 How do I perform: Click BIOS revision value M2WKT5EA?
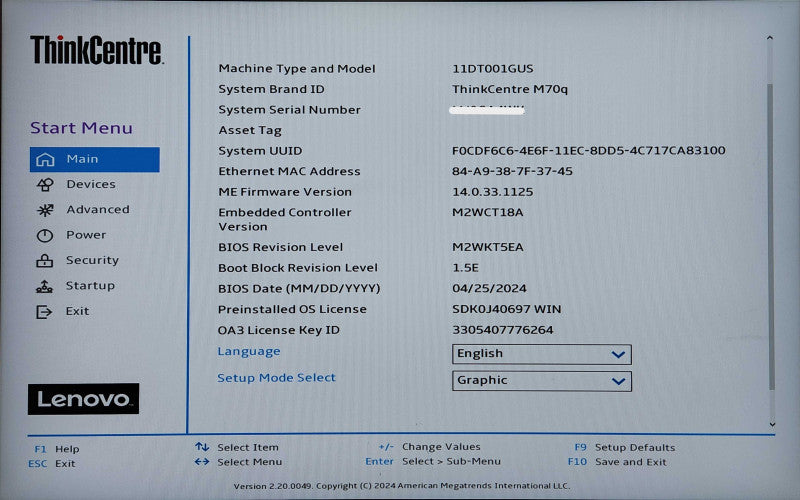[488, 247]
